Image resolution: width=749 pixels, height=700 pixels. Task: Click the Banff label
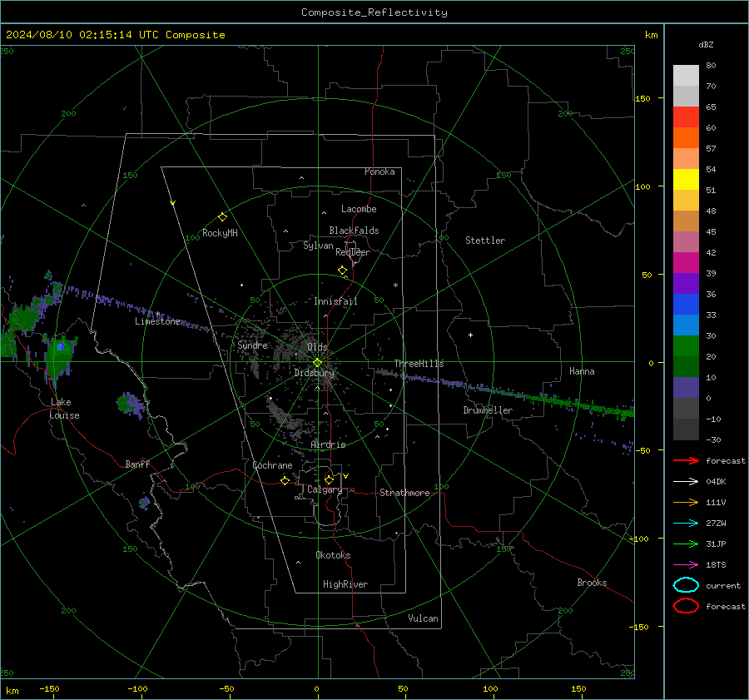coord(137,464)
